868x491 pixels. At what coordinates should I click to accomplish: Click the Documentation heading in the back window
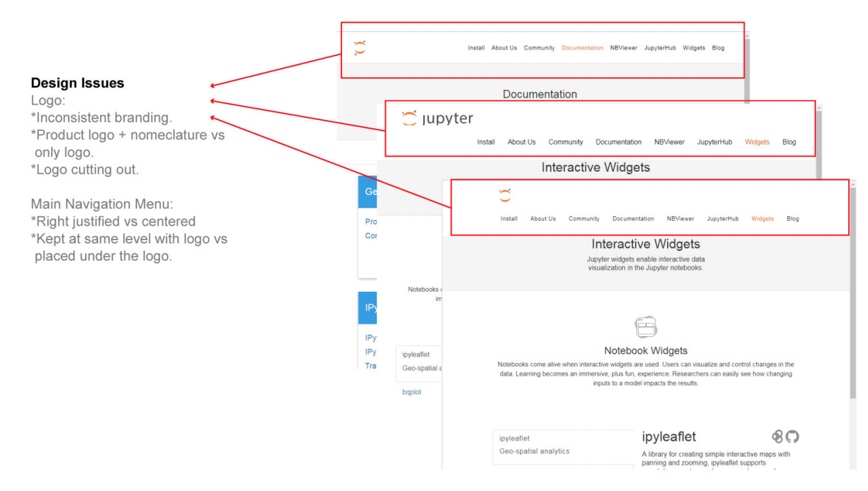(x=540, y=94)
